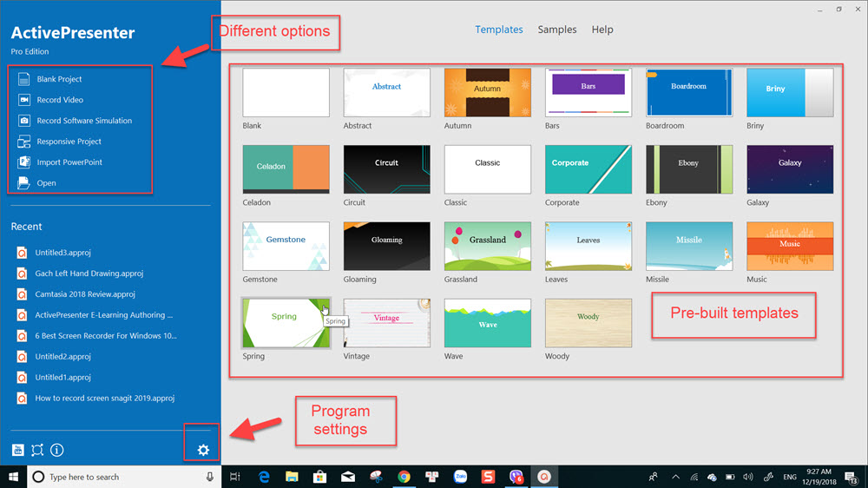Image resolution: width=868 pixels, height=488 pixels.
Task: Click the capture frame icon beside YouTube
Action: point(37,450)
